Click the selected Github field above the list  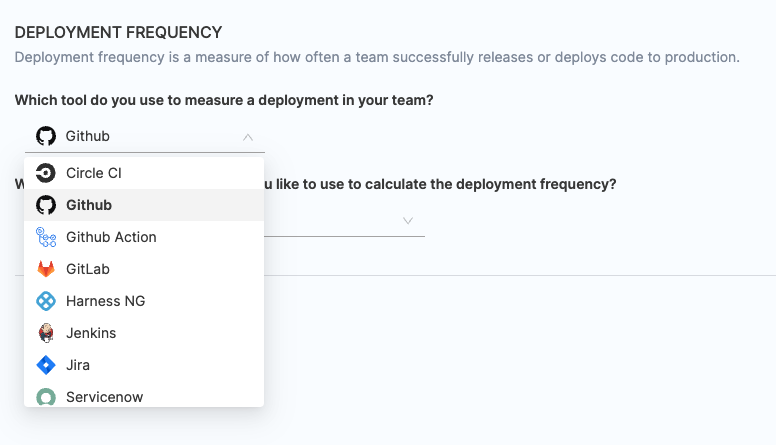tap(130, 136)
